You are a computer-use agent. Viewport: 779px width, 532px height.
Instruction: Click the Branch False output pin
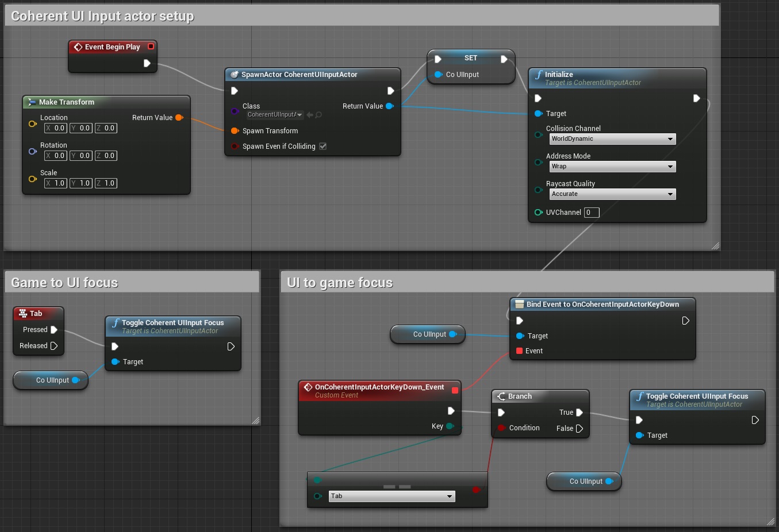580,429
